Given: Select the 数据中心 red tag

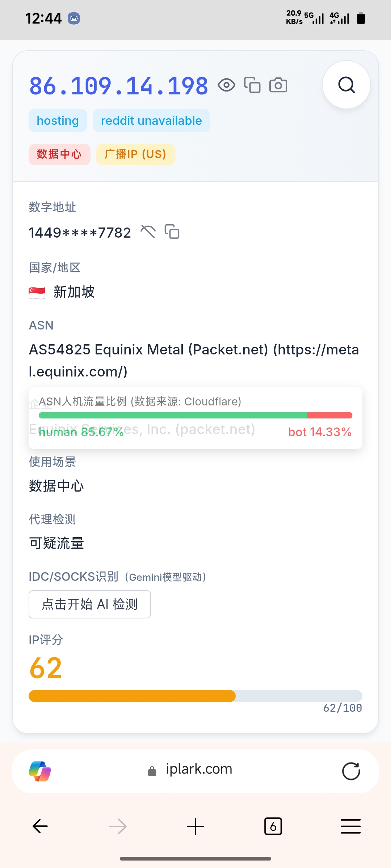Looking at the screenshot, I should pos(59,154).
